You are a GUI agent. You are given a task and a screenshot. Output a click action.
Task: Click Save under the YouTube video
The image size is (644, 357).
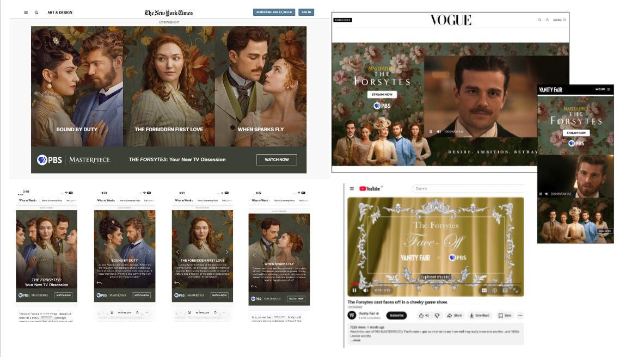[x=505, y=316]
